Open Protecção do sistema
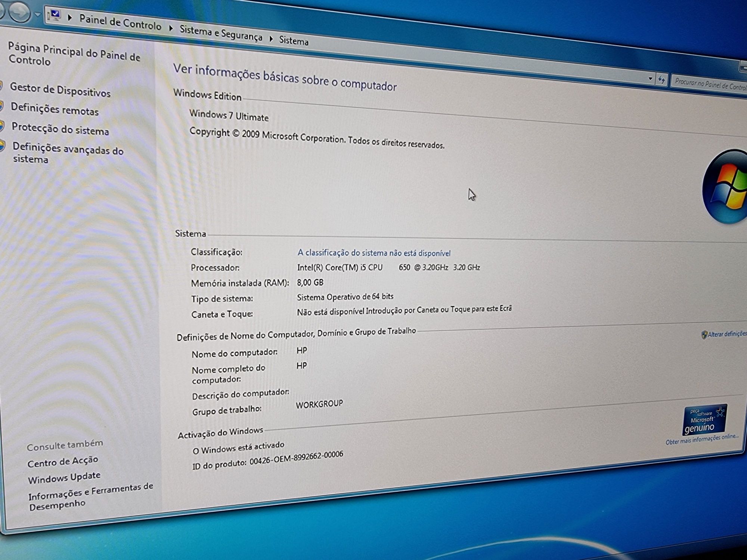Screen dimensions: 747x560 click(x=60, y=129)
